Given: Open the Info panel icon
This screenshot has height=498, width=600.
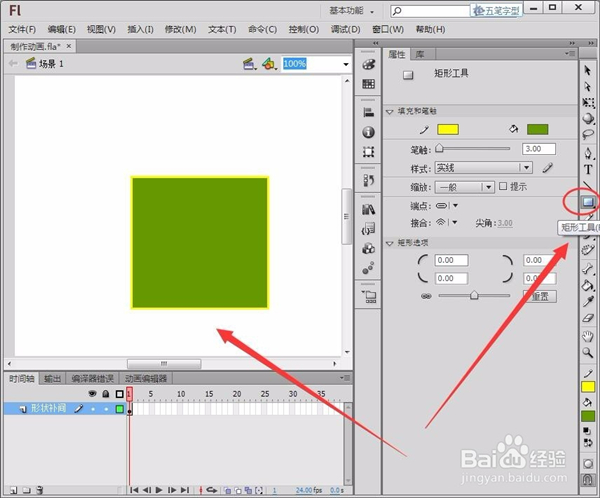Looking at the screenshot, I should [368, 132].
